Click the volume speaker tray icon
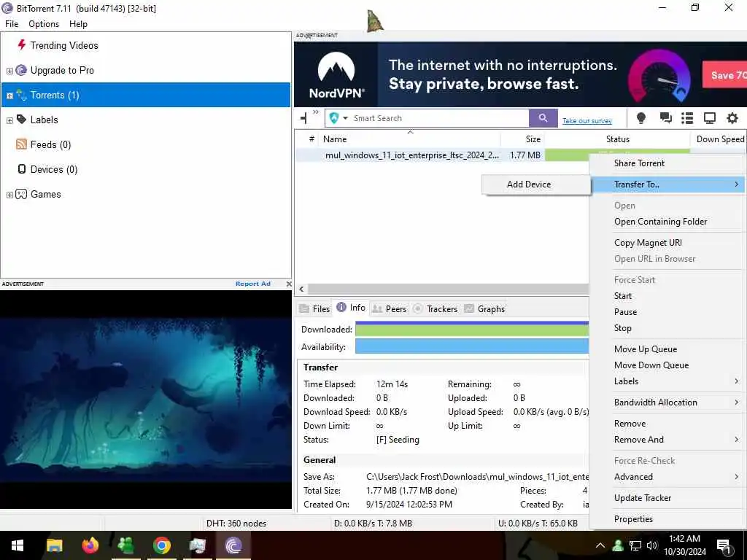 (651, 545)
